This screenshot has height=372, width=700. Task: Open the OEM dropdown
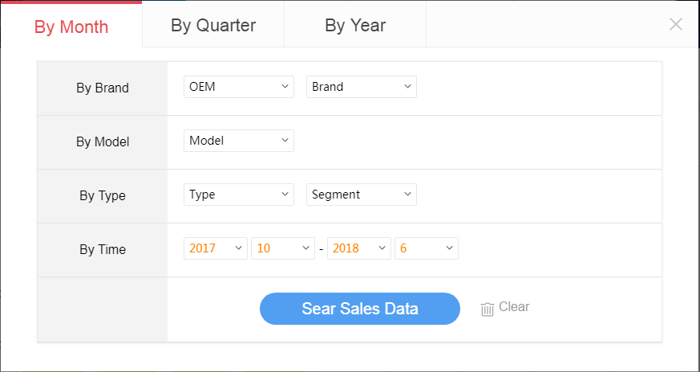239,87
